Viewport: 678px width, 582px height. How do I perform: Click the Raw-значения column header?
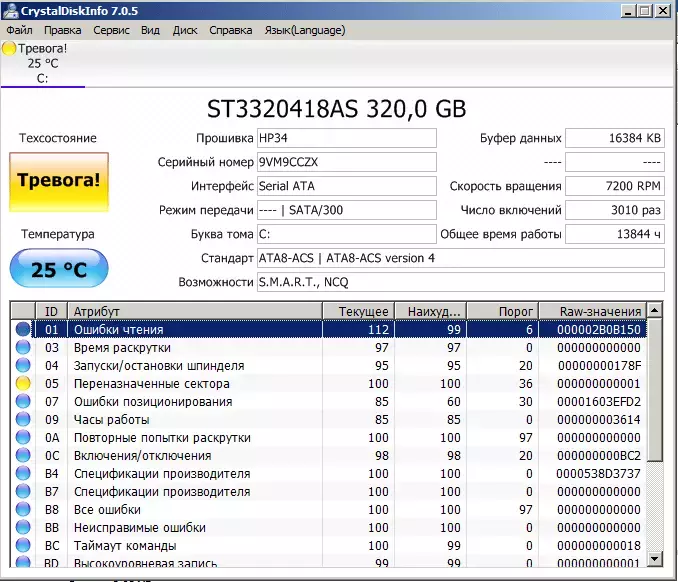[x=593, y=311]
